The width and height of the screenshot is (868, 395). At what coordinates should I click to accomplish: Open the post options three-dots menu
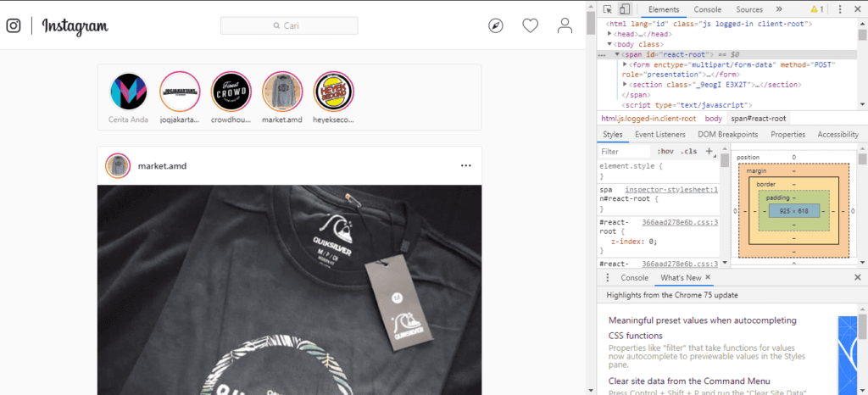click(466, 165)
